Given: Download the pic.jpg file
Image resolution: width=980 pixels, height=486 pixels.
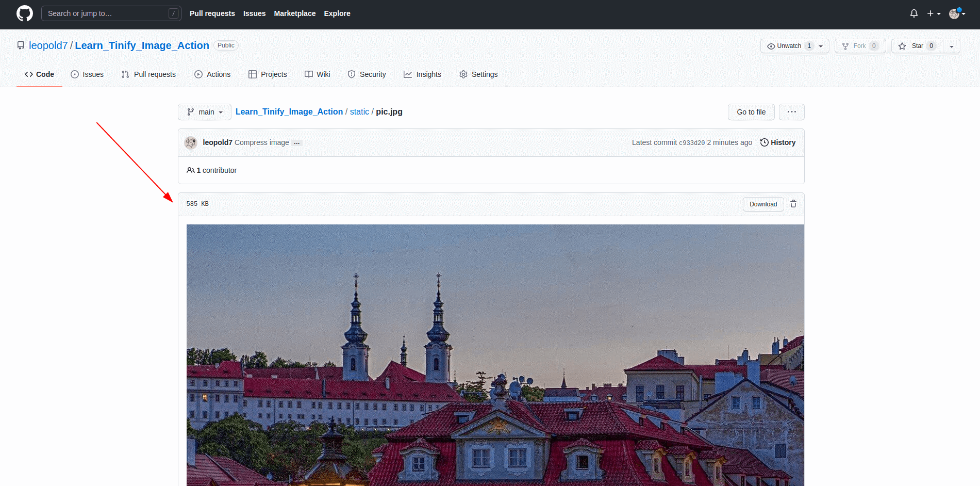Looking at the screenshot, I should pos(763,204).
